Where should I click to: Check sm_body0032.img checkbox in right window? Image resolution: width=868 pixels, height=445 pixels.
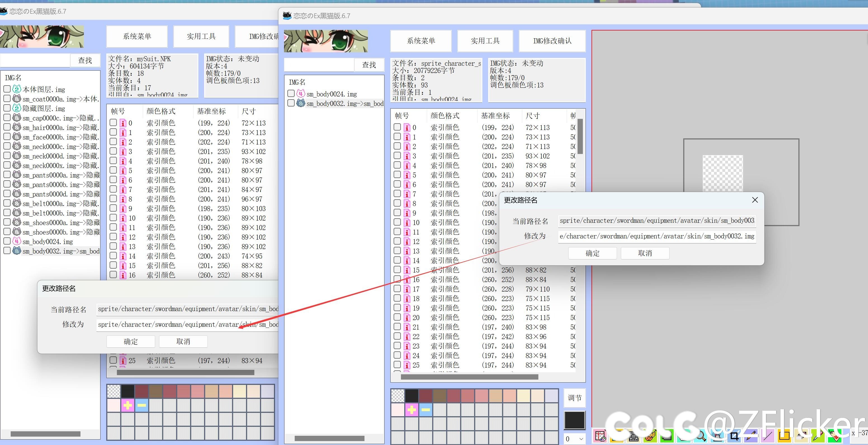point(291,103)
